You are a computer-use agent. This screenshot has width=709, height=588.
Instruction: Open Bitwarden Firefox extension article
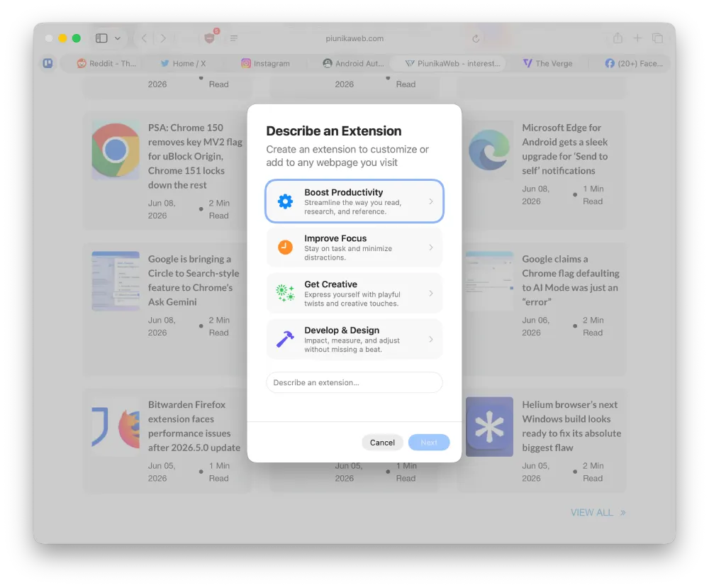click(x=194, y=426)
